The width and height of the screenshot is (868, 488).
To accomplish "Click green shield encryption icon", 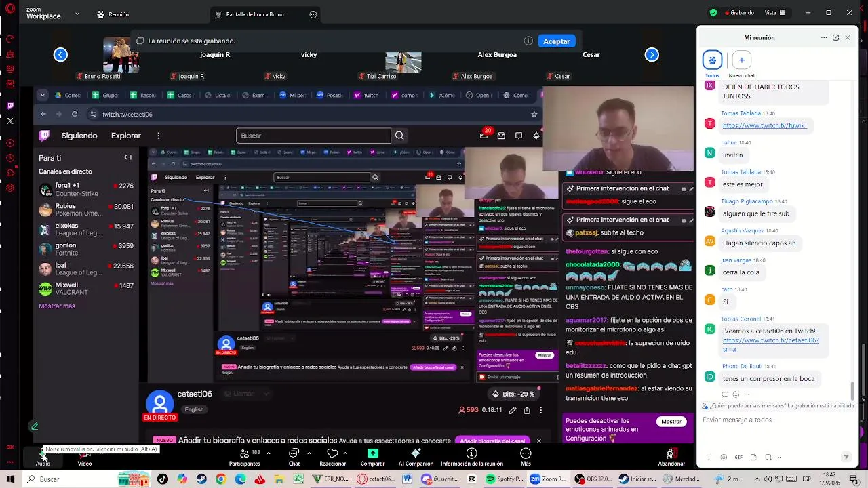I will point(713,13).
